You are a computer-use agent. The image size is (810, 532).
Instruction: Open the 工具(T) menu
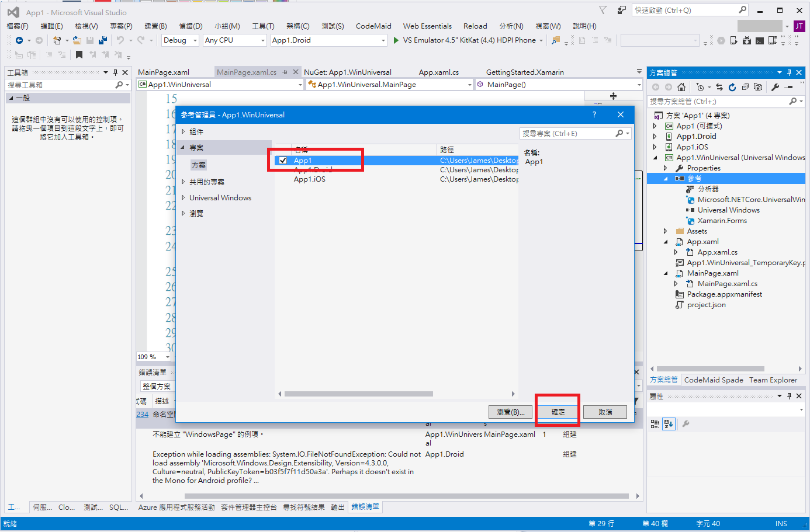coord(263,26)
